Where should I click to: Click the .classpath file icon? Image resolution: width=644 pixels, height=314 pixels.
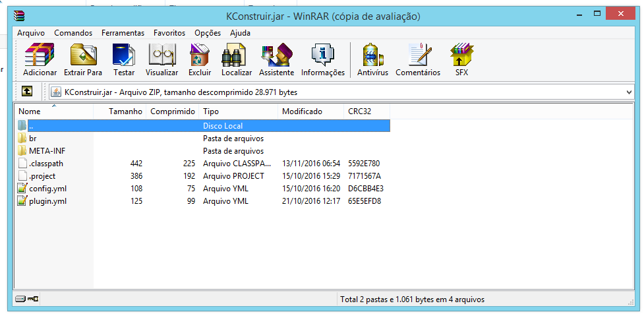[22, 164]
